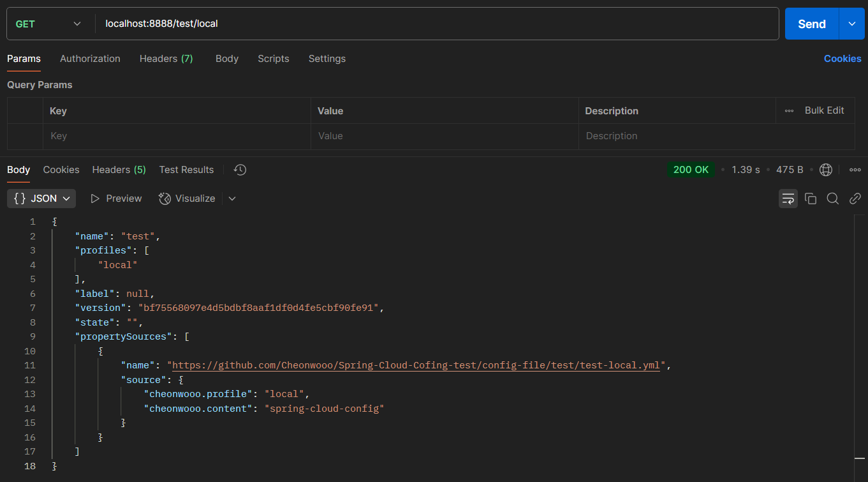Click the version hash string value

[x=260, y=308]
